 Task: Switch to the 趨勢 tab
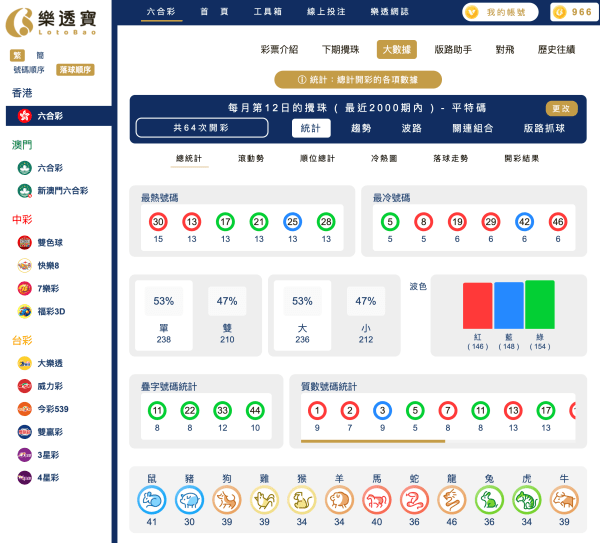pyautogui.click(x=361, y=128)
